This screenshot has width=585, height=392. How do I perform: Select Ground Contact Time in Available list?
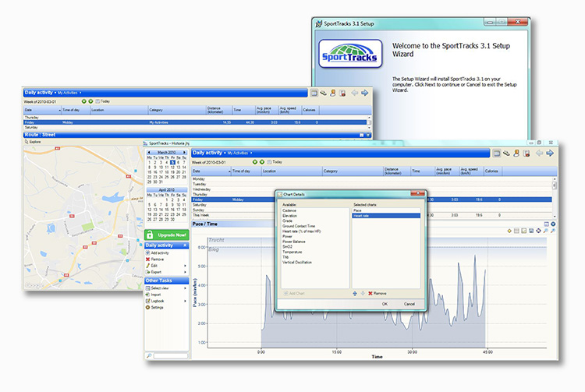(299, 226)
